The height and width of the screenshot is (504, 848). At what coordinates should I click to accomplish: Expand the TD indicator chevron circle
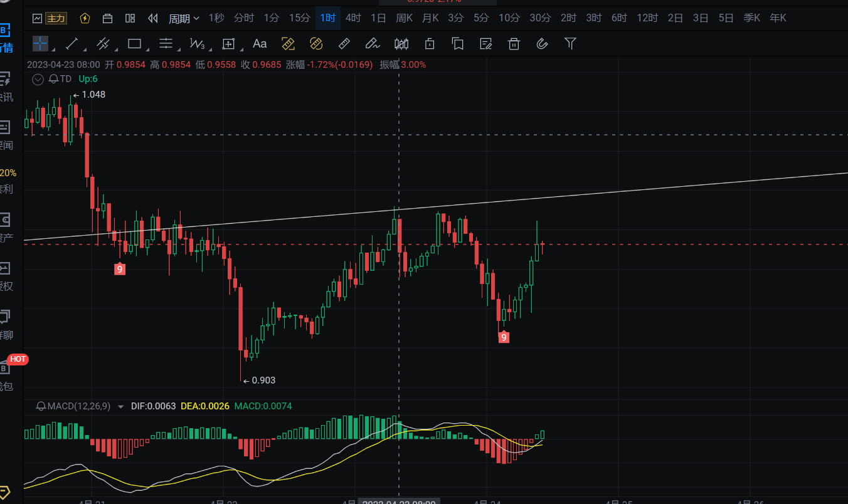point(38,79)
